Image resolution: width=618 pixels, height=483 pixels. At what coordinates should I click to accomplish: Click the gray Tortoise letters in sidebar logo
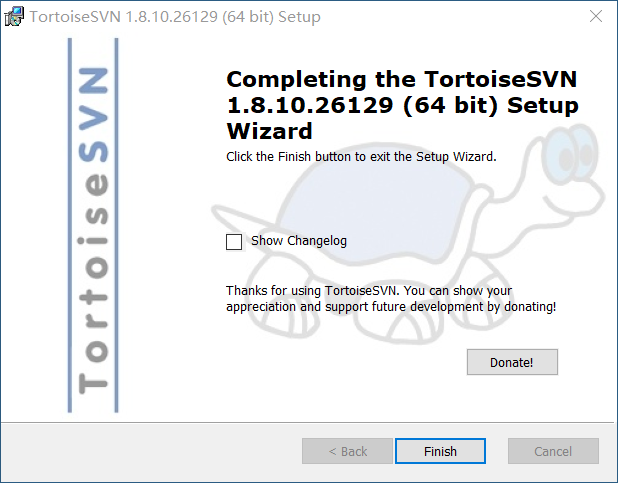click(x=93, y=283)
